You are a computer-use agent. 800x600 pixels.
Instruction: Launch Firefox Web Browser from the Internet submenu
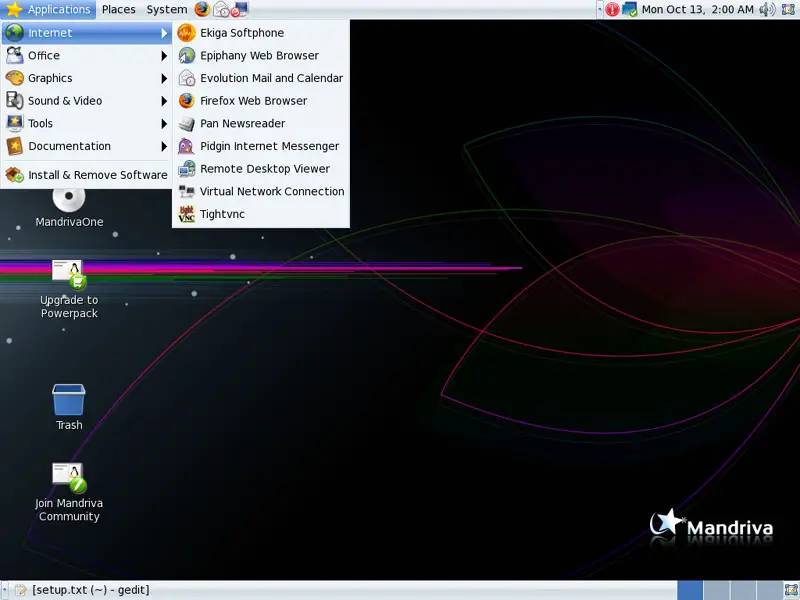click(261, 101)
